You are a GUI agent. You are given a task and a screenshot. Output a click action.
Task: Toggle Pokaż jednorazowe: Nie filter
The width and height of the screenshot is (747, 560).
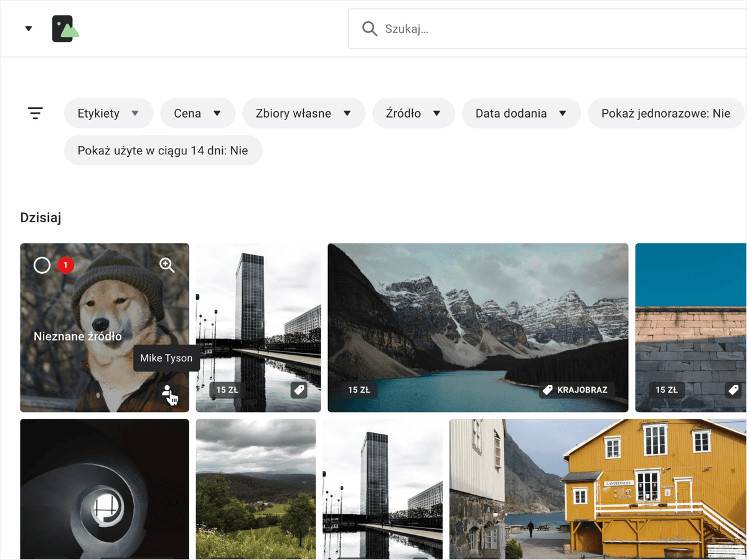pos(665,113)
